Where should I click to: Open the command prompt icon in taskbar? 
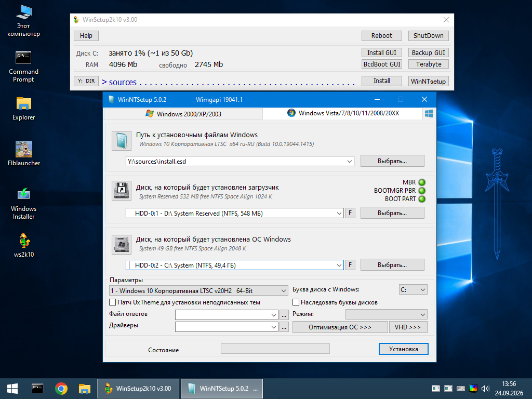click(37, 389)
